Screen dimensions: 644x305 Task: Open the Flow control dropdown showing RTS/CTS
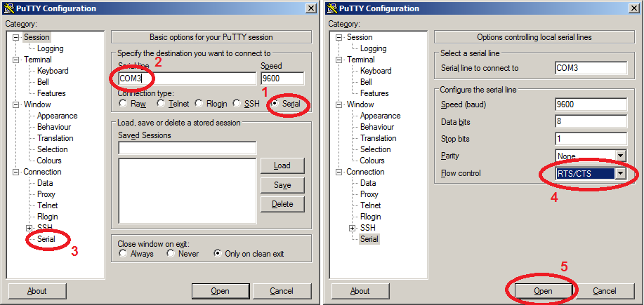[x=620, y=173]
